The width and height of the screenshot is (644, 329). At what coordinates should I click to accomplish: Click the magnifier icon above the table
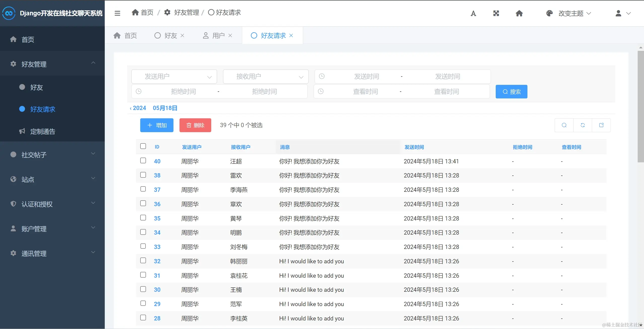coord(564,125)
